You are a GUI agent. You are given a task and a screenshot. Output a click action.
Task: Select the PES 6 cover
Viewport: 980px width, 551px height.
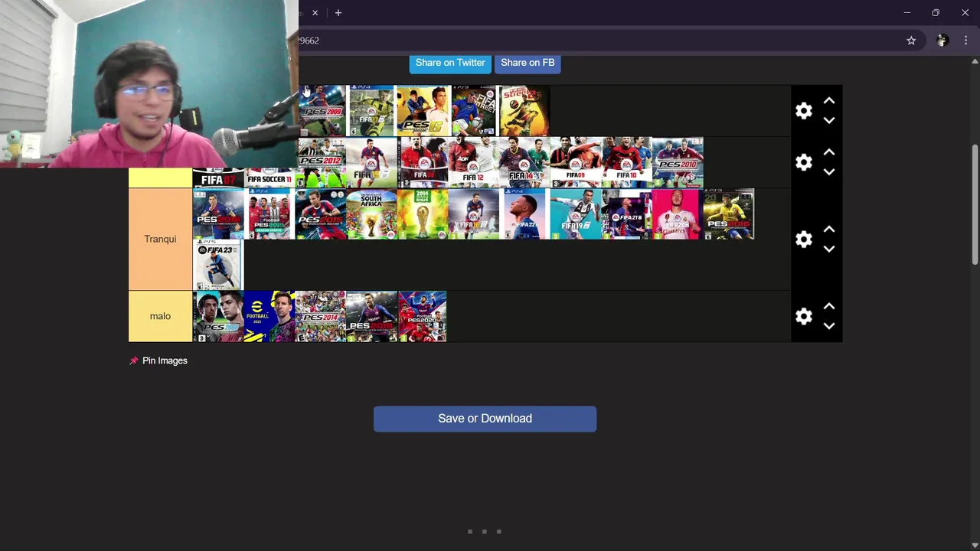(x=423, y=111)
